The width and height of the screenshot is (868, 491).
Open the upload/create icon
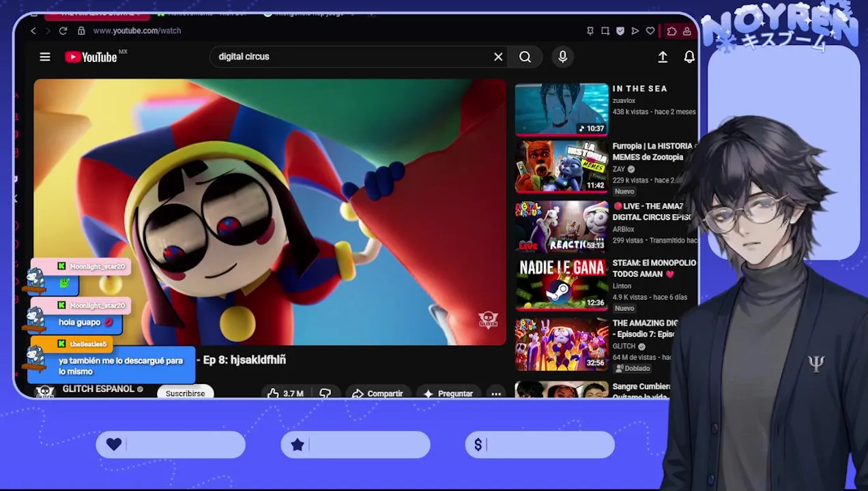click(663, 57)
